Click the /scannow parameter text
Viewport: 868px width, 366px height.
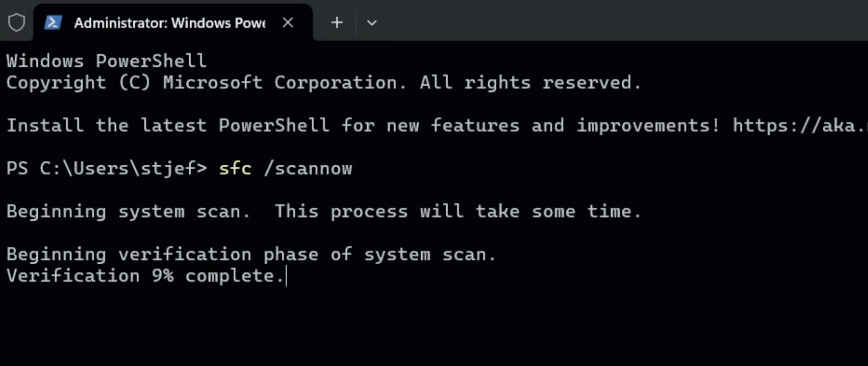click(308, 169)
